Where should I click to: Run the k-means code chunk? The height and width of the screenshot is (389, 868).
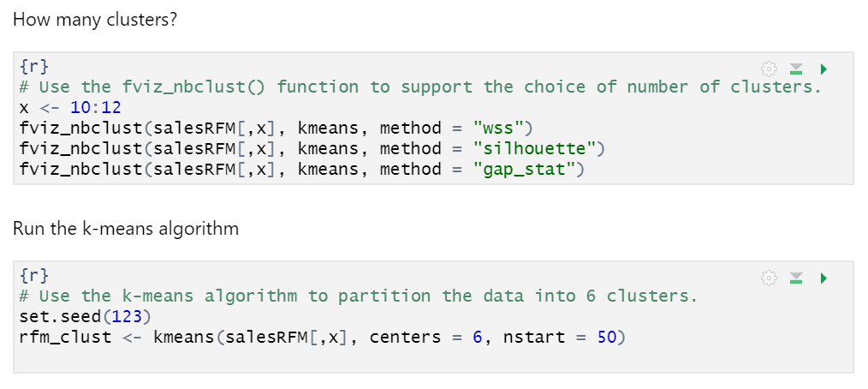[x=823, y=278]
